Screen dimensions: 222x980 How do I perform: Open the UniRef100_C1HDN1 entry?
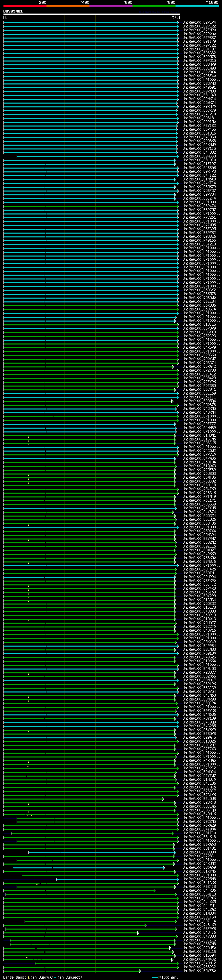click(x=199, y=435)
